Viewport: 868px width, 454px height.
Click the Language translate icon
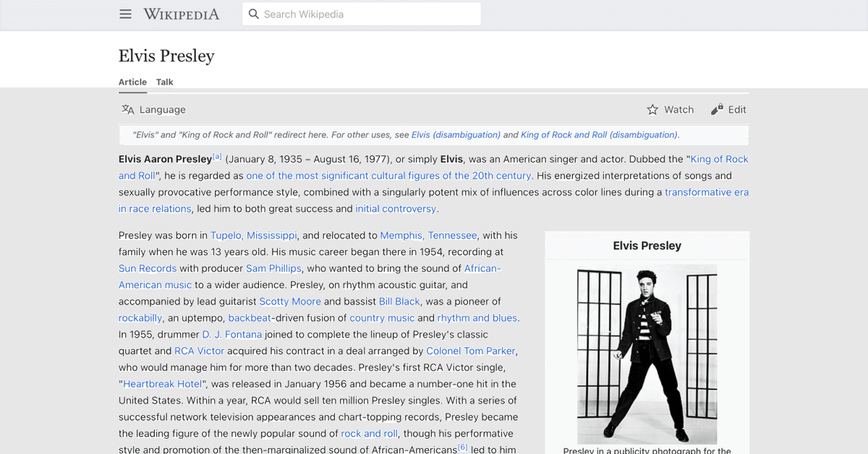(x=128, y=110)
